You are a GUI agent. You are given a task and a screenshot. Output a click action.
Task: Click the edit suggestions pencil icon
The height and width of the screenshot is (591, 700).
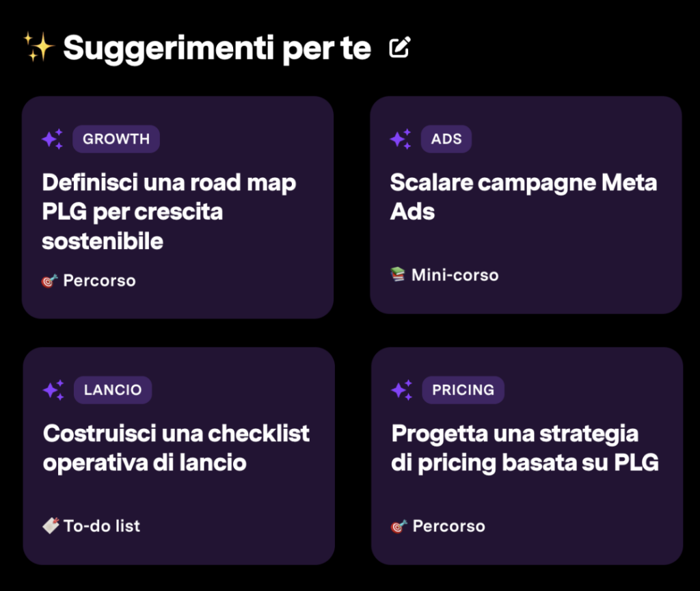click(x=399, y=47)
